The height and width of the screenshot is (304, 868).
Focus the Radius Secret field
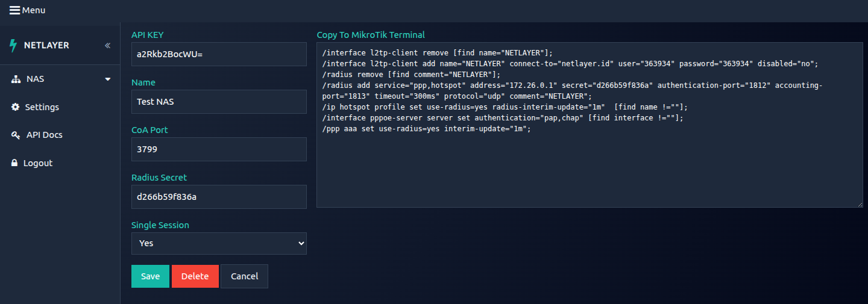click(x=219, y=197)
